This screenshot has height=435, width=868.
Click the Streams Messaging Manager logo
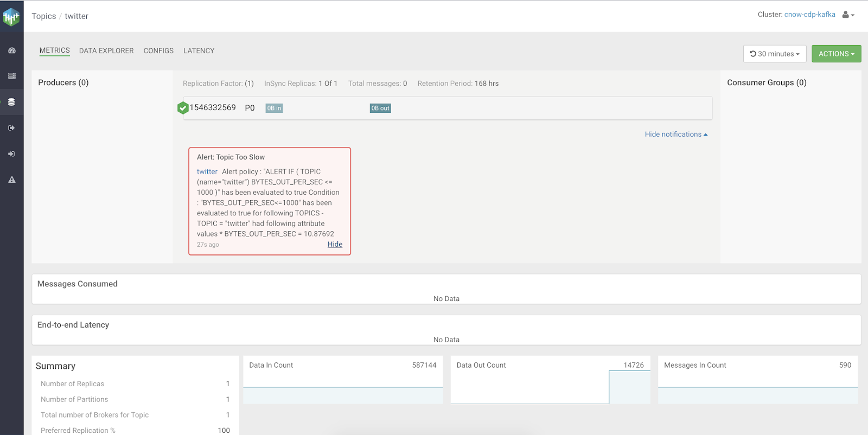[11, 17]
